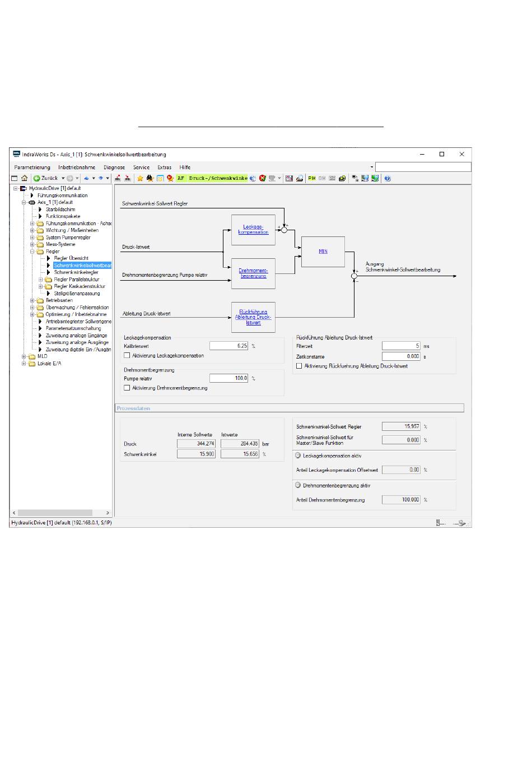The width and height of the screenshot is (532, 767).
Task: Expand the Betriebsarten folder in tree
Action: pyautogui.click(x=32, y=300)
